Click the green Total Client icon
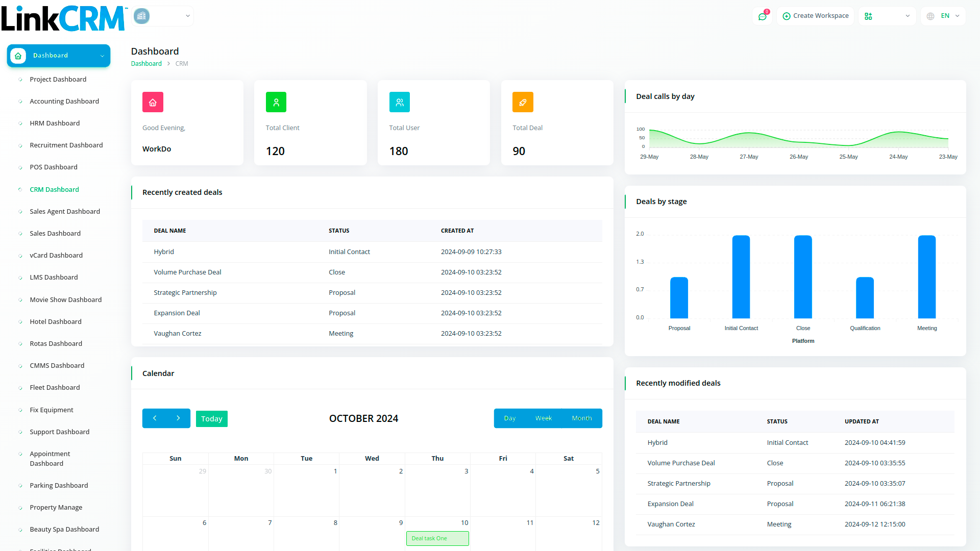 point(276,102)
